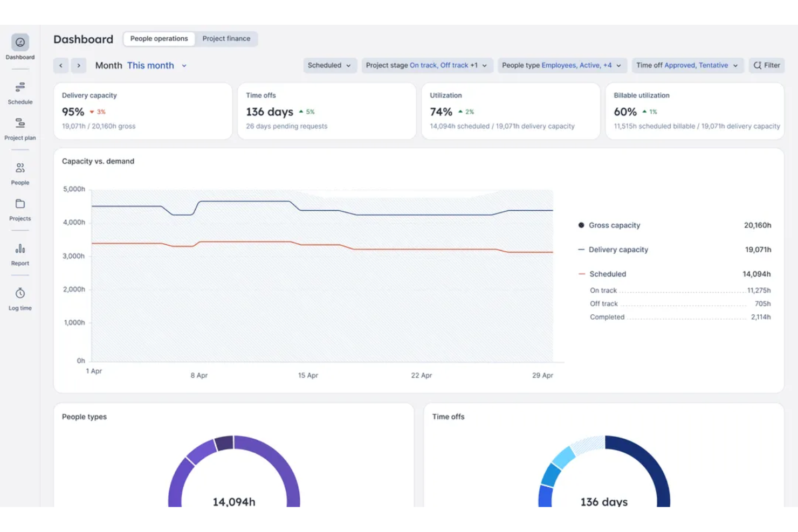The width and height of the screenshot is (798, 532).
Task: Switch to People operations tab
Action: (159, 39)
